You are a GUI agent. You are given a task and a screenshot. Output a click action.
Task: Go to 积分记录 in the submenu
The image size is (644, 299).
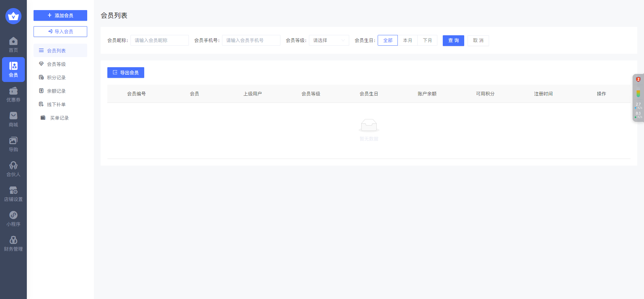pyautogui.click(x=56, y=78)
